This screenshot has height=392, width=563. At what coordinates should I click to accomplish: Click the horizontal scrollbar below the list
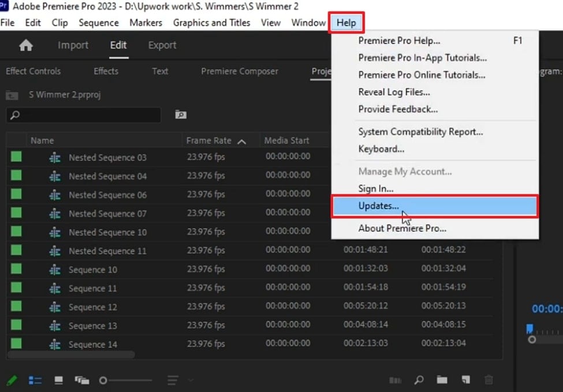[x=71, y=354]
